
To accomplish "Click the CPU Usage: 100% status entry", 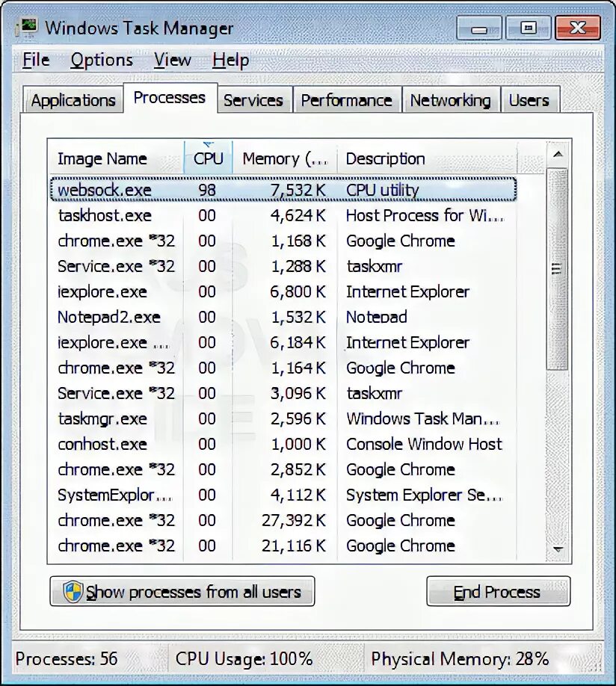I will 244,658.
